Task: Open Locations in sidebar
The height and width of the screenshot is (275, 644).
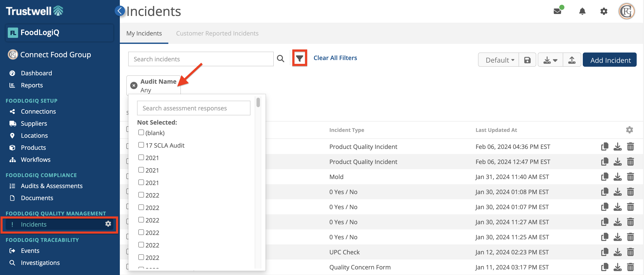Action: pos(34,135)
